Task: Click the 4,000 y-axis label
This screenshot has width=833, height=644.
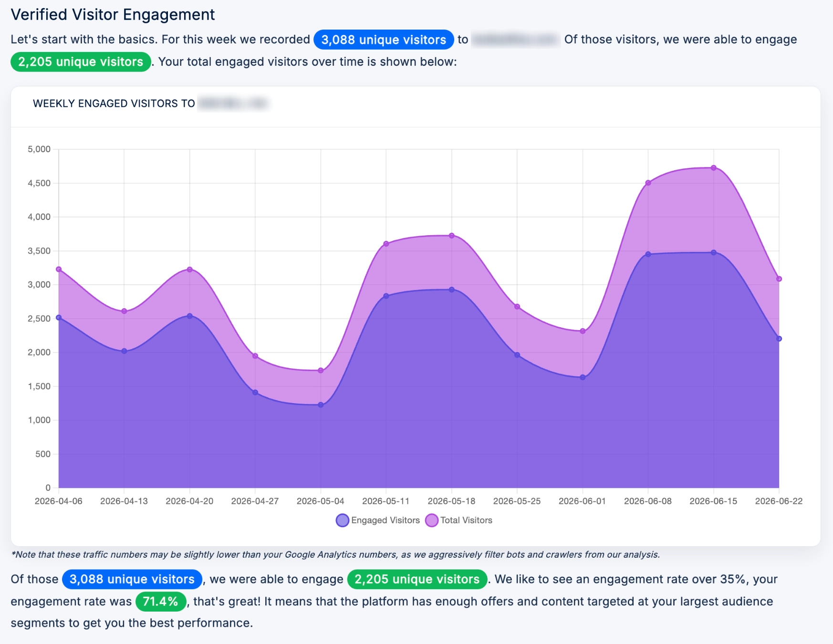Action: (x=39, y=217)
